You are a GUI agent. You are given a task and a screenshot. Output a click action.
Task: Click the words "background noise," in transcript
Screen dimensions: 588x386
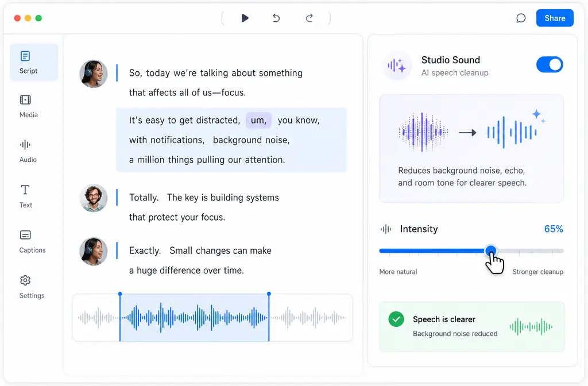coord(252,140)
